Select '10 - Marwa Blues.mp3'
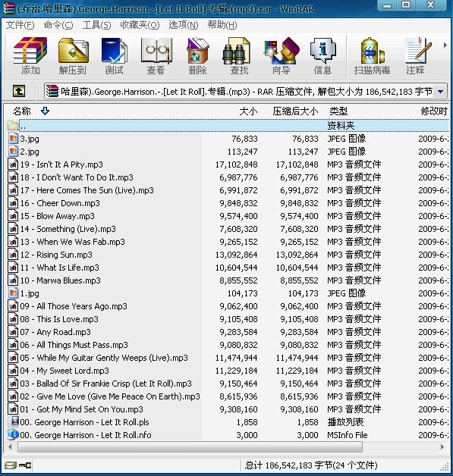The width and height of the screenshot is (453, 476). pyautogui.click(x=61, y=280)
